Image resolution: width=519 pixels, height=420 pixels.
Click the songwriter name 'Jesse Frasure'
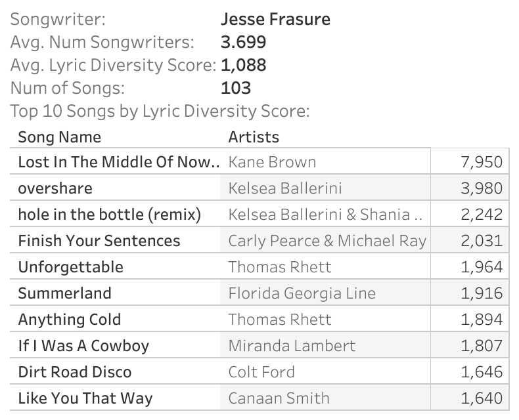275,19
